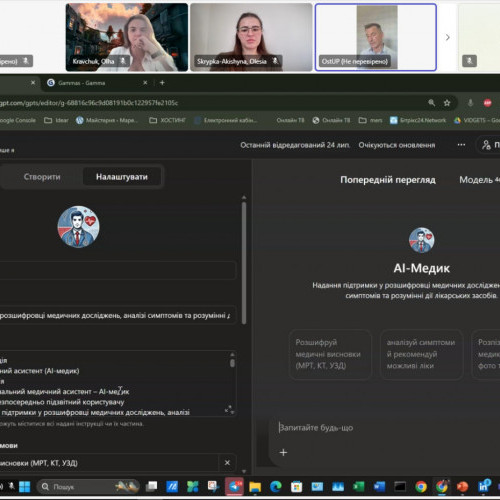
Task: Select Kravchuk, Olha video tile
Action: click(127, 37)
